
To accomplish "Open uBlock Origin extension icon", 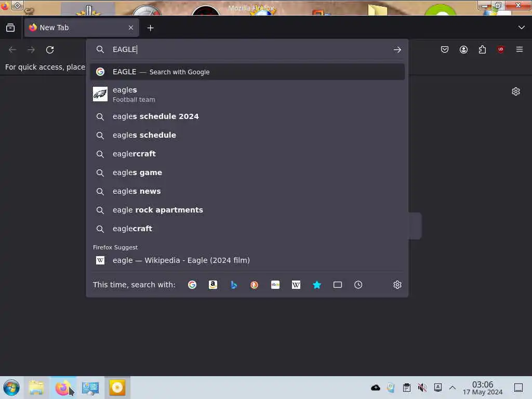I will point(501,49).
